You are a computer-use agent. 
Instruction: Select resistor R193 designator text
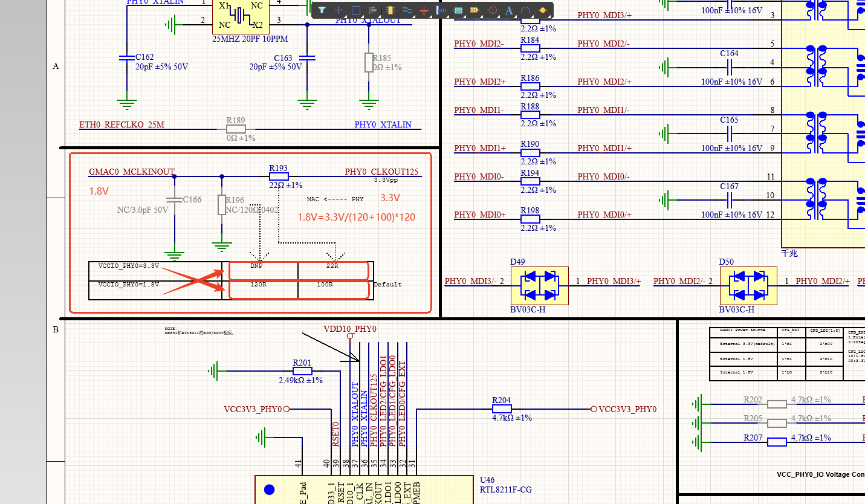tap(278, 169)
